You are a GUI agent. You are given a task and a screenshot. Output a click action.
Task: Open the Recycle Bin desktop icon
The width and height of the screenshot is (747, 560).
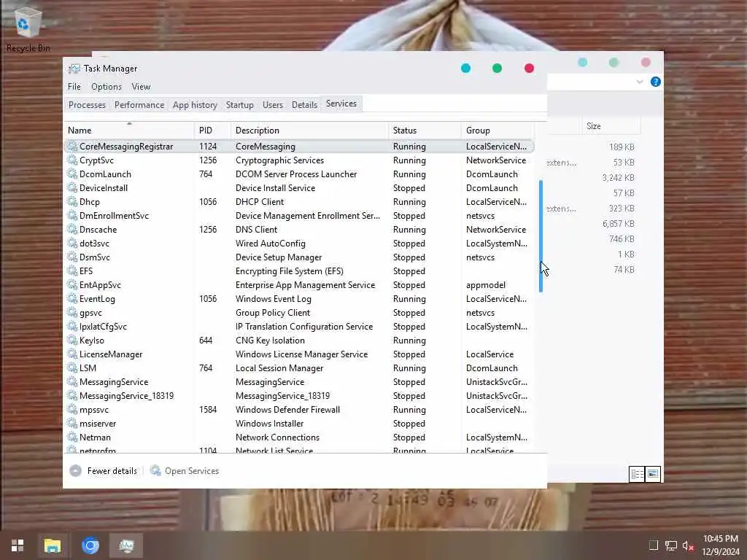(x=28, y=28)
